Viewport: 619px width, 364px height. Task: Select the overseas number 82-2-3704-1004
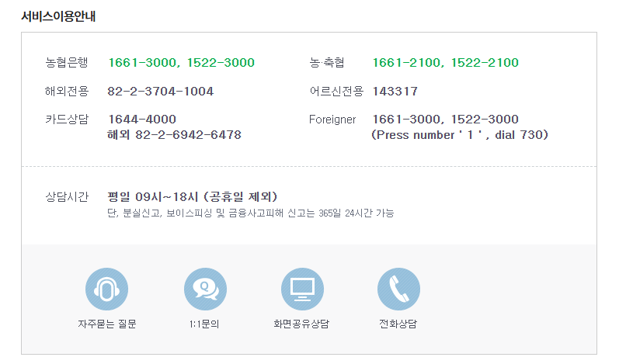160,92
